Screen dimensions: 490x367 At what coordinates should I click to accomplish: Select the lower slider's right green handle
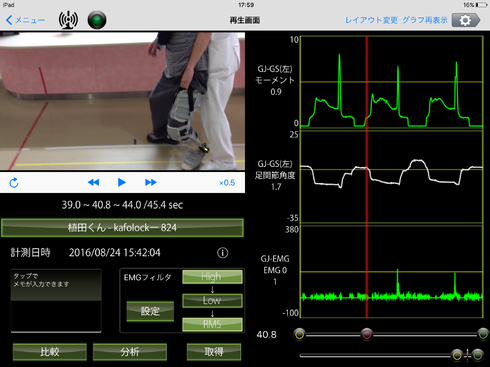pyautogui.click(x=477, y=355)
